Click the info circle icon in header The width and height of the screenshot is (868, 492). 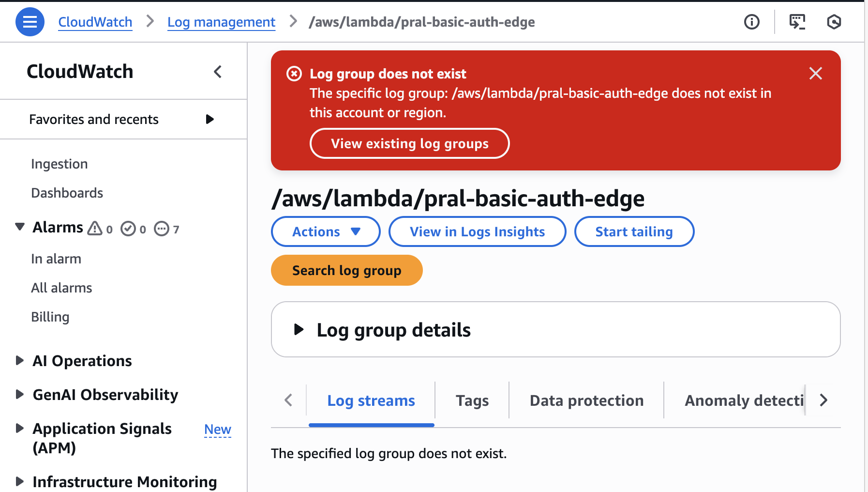[751, 22]
